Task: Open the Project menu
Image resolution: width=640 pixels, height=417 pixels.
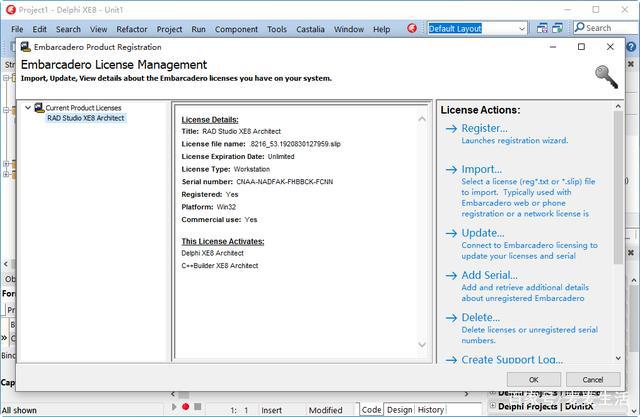Action: [x=169, y=29]
